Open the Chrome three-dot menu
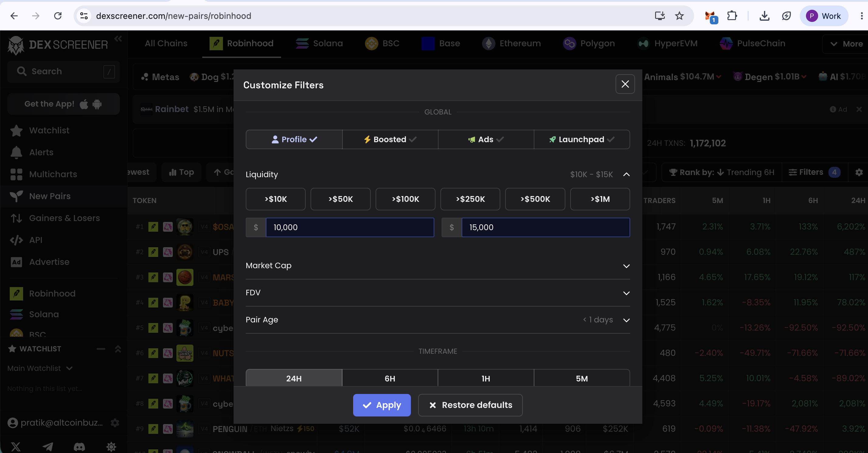The height and width of the screenshot is (453, 868). pos(861,16)
